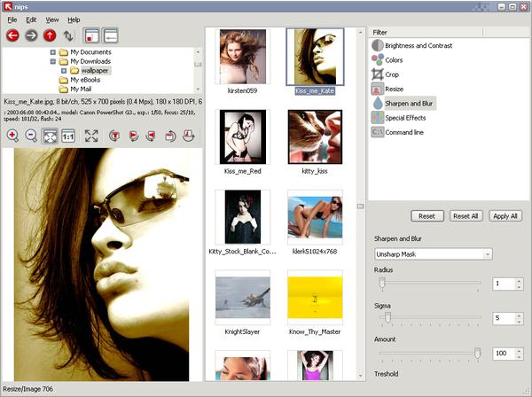Click the fourth rotate icon with the calendar
The image size is (532, 397).
pos(170,136)
